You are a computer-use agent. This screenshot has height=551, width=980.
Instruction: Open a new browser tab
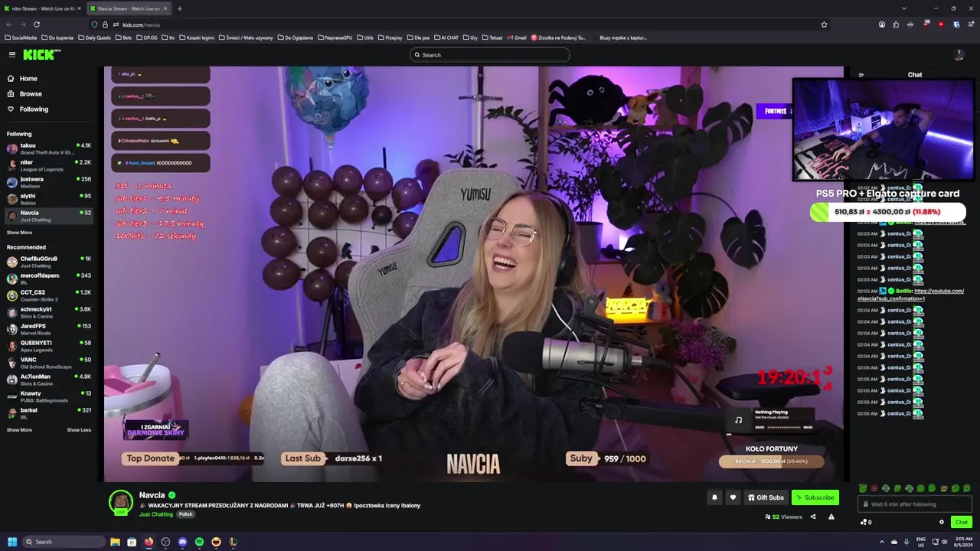[180, 8]
